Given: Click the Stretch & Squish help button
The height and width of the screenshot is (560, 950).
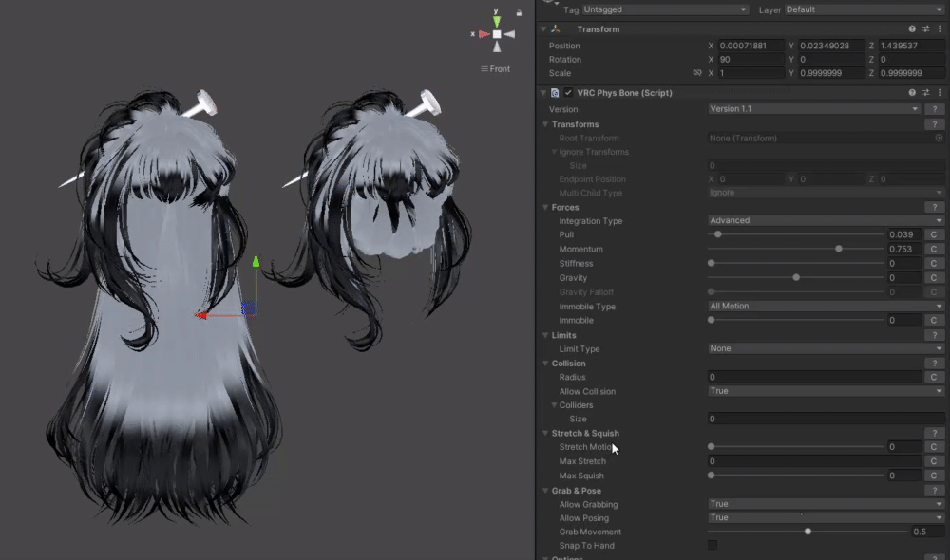Looking at the screenshot, I should coord(934,433).
